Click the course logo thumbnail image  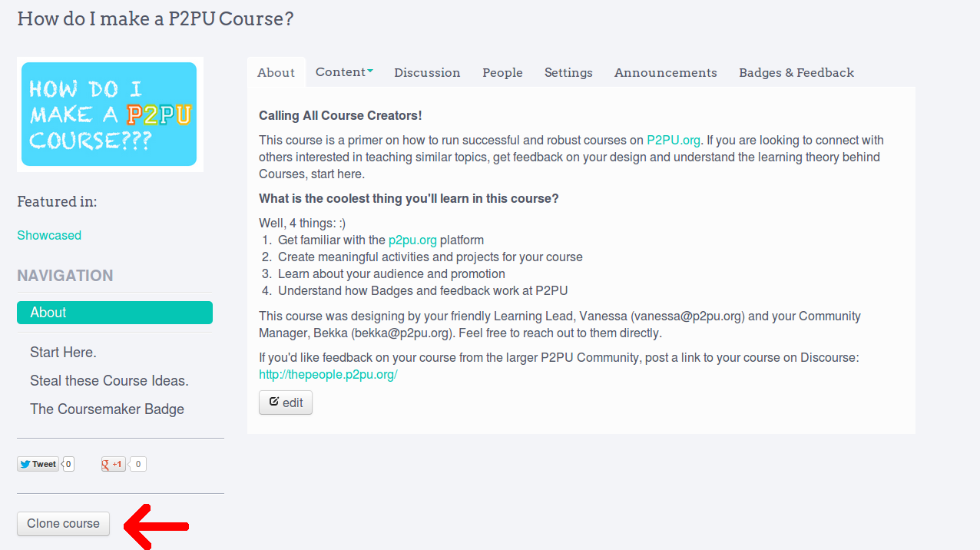point(109,114)
